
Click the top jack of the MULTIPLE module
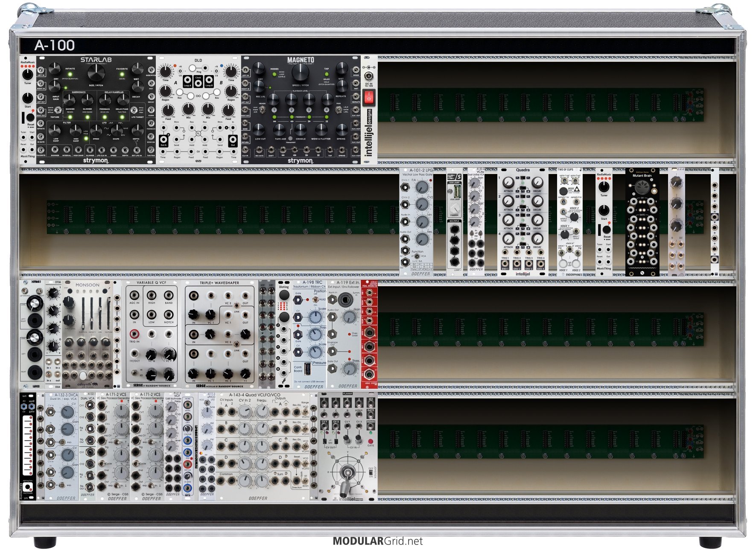coord(455,229)
